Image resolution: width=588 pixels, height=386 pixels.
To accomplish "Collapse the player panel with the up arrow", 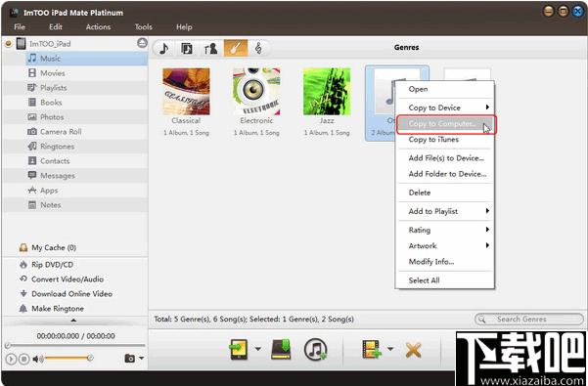I will (x=73, y=321).
